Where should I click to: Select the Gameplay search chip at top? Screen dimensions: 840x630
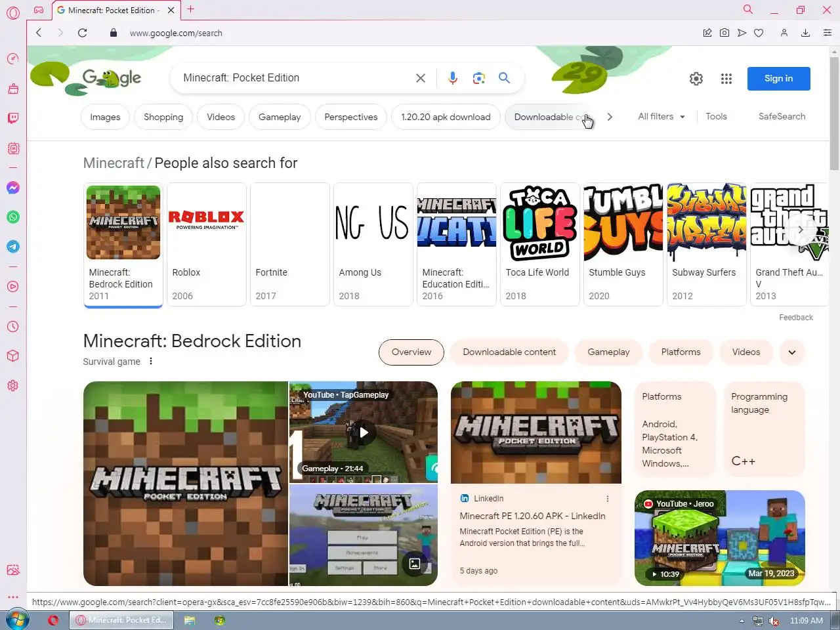coord(280,117)
